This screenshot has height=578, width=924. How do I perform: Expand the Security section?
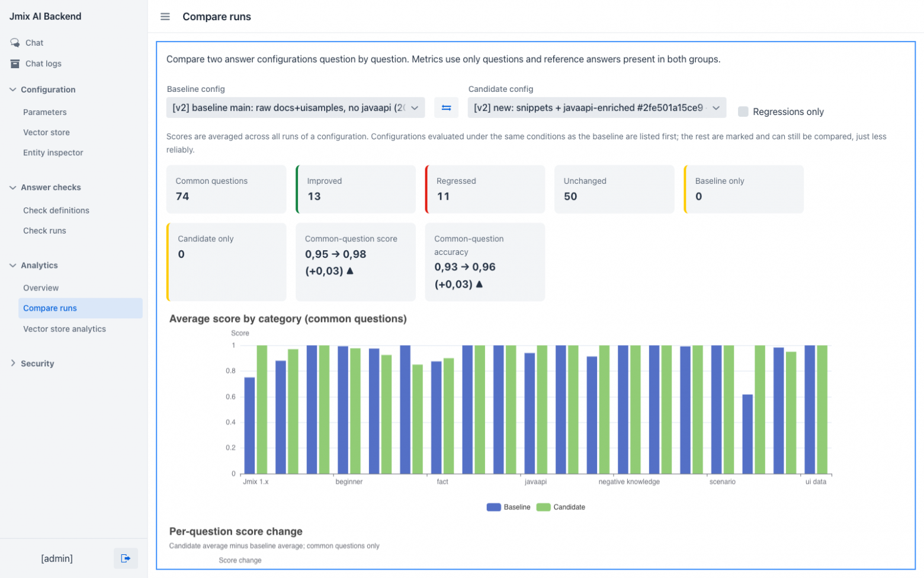pos(13,363)
